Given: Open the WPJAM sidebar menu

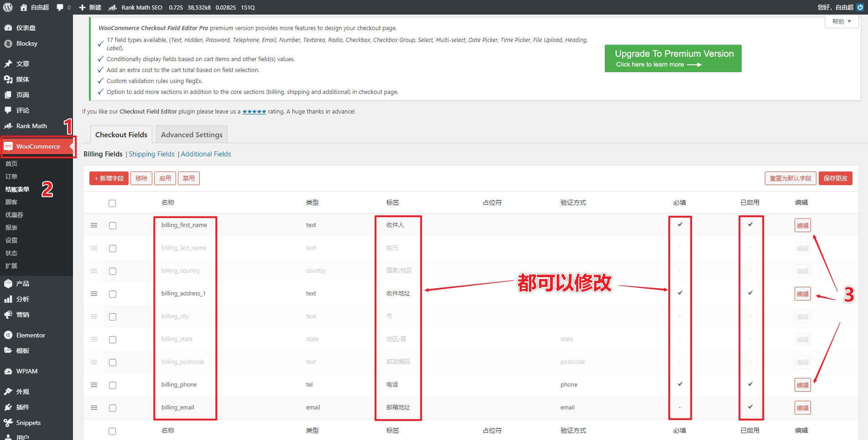Looking at the screenshot, I should point(27,371).
